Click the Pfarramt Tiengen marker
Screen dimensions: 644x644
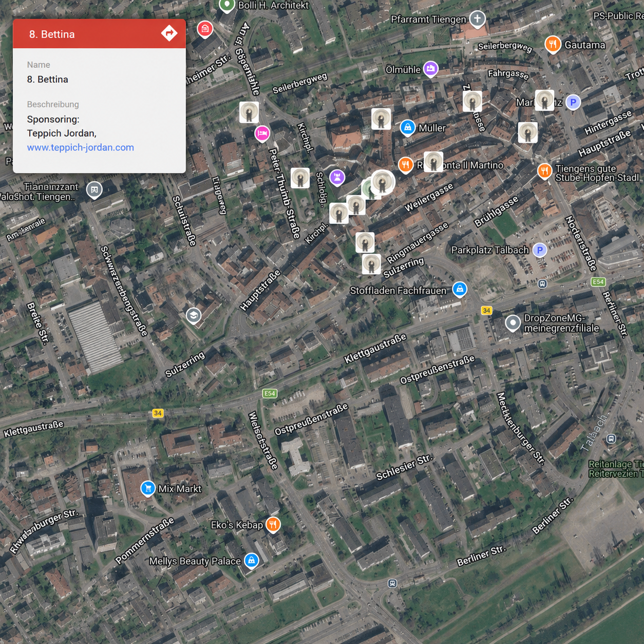pos(477,20)
